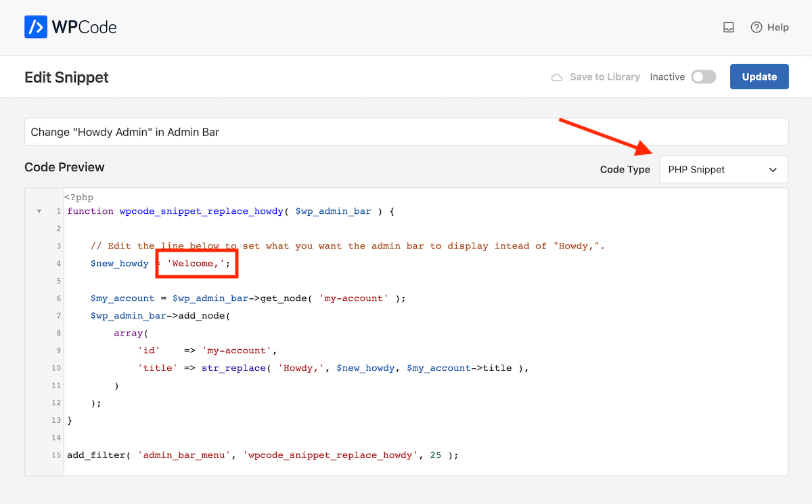Click the Edit Snippet heading

tap(66, 77)
